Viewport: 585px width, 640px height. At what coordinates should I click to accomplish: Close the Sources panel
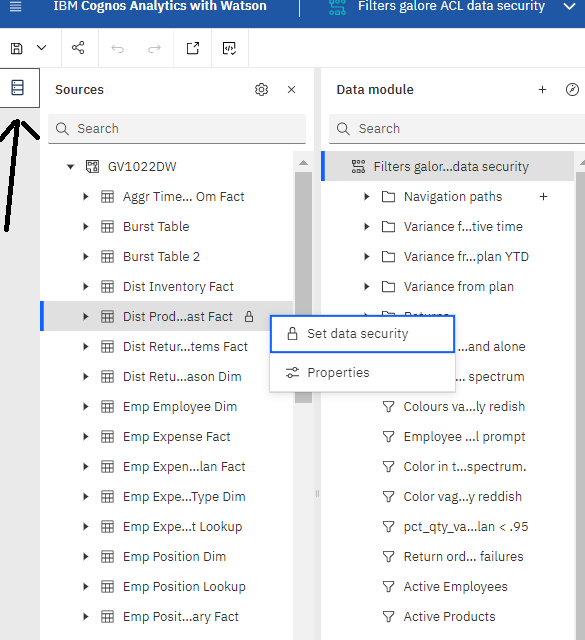pos(291,90)
